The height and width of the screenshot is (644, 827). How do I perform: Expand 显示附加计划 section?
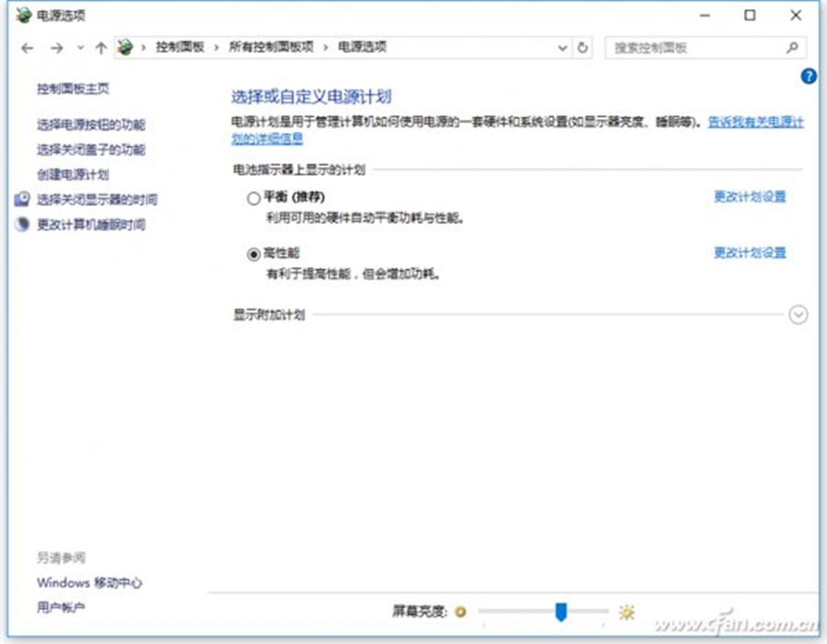click(x=798, y=315)
